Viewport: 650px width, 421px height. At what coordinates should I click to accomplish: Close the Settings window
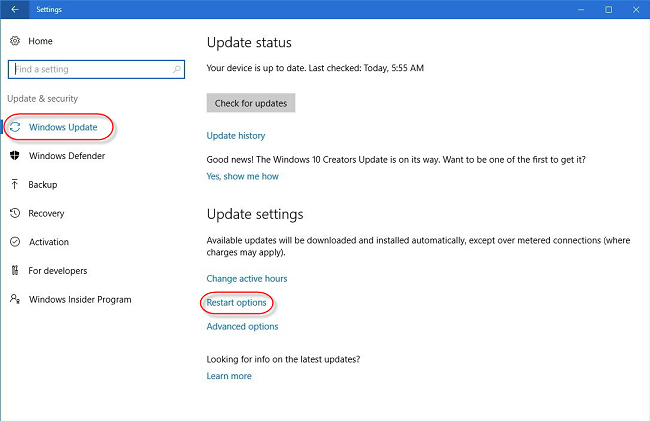[636, 9]
